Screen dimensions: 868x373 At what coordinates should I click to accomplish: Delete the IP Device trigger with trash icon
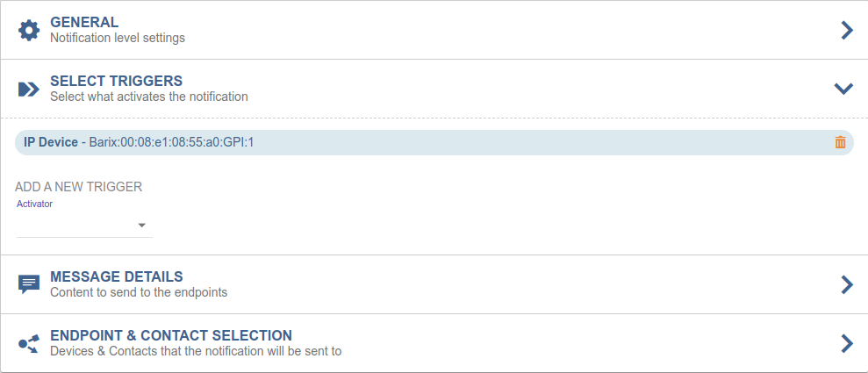point(840,142)
